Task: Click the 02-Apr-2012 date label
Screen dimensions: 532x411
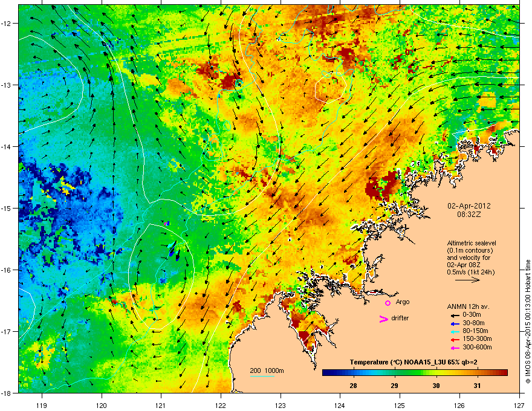Action: tap(469, 206)
